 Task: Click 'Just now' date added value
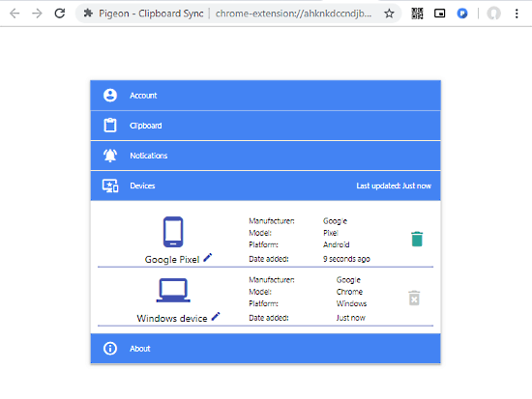pyautogui.click(x=351, y=318)
